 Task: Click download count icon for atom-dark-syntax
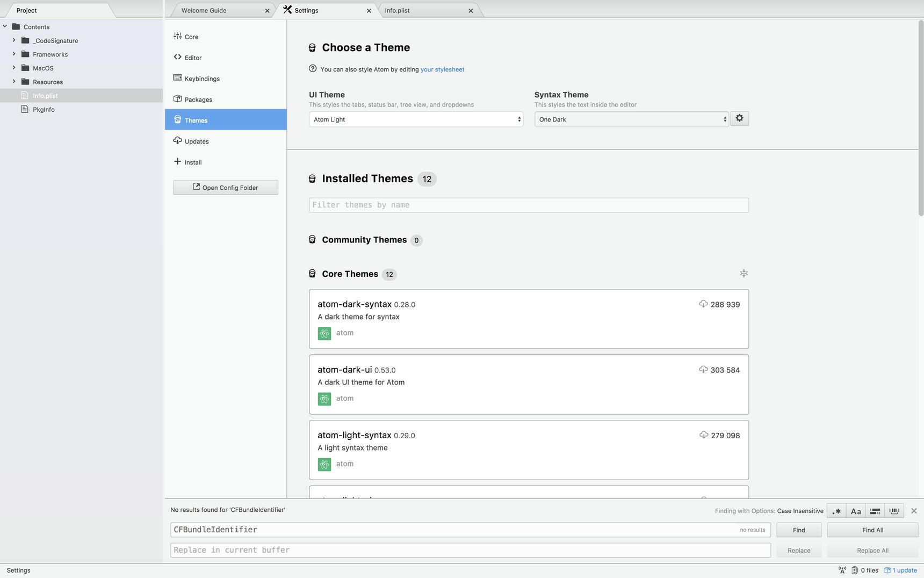(x=703, y=304)
